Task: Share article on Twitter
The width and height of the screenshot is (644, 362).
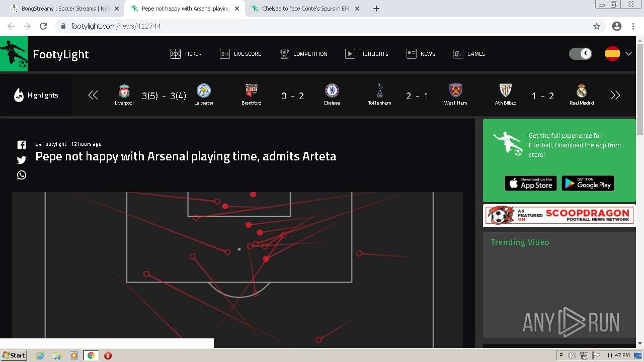Action: tap(22, 160)
